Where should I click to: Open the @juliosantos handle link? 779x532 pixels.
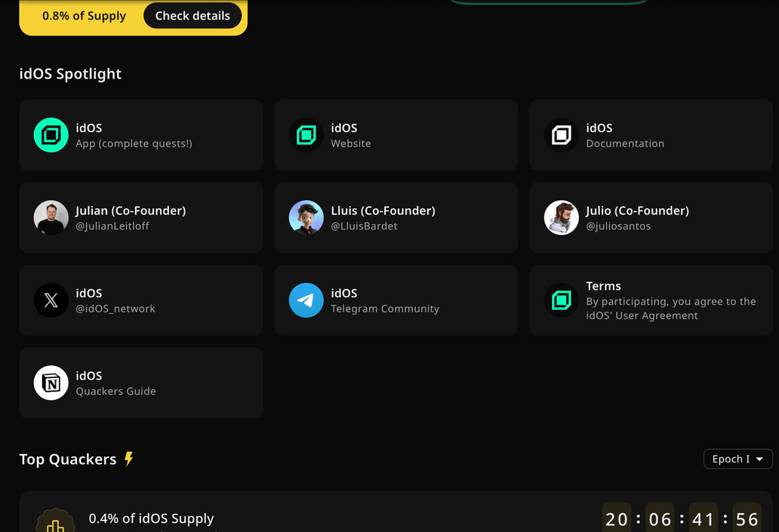(x=618, y=226)
